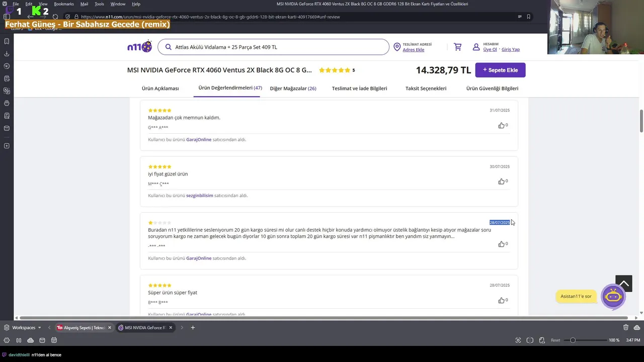Click the Üye Ol link

tap(490, 50)
